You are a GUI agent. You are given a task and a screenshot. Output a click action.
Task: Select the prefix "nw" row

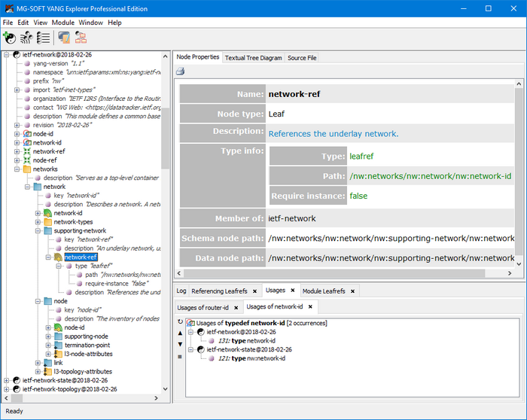pyautogui.click(x=48, y=81)
